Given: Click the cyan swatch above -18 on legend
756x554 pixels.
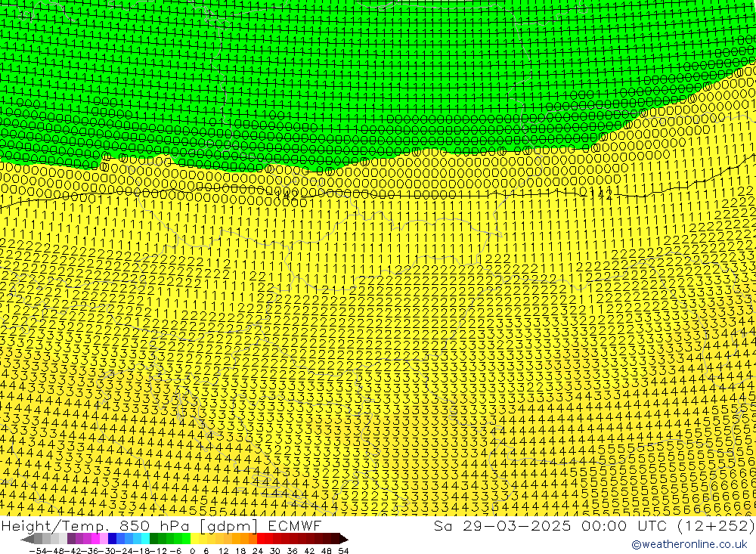Looking at the screenshot, I should 145,539.
